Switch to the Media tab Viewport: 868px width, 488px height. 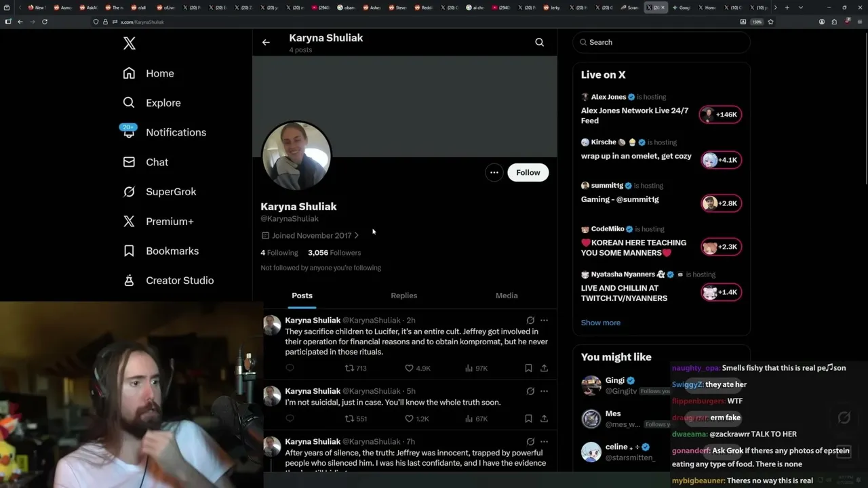[x=507, y=296]
